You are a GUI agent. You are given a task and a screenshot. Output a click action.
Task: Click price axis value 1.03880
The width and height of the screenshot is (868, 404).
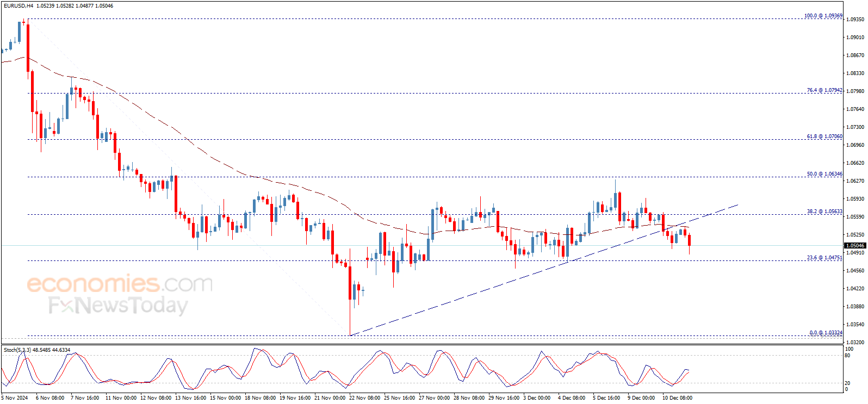click(x=855, y=307)
